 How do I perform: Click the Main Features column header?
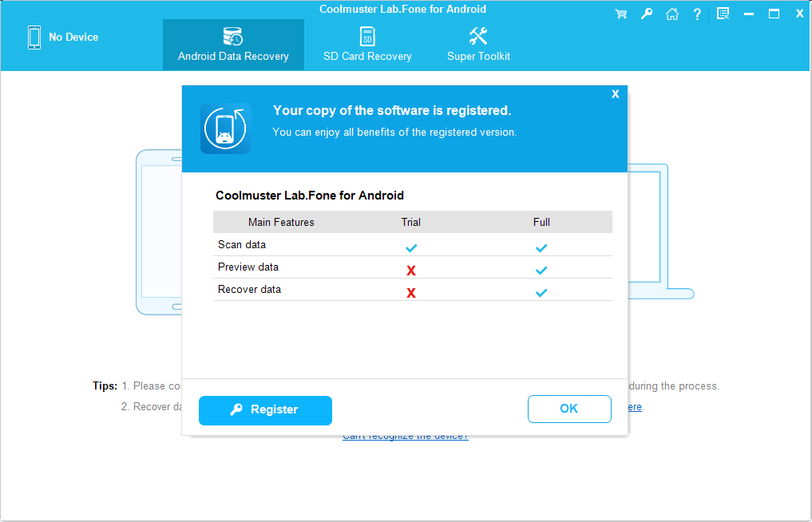281,222
